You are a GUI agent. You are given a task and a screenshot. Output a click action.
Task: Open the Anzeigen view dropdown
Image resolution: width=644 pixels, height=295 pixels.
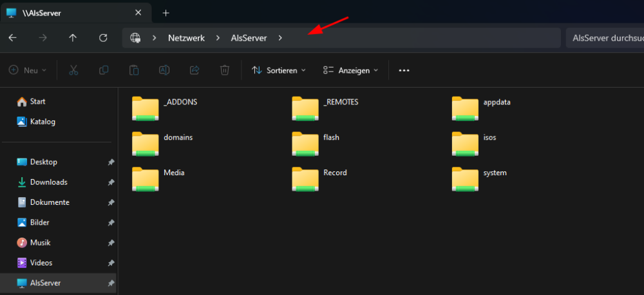pyautogui.click(x=351, y=70)
